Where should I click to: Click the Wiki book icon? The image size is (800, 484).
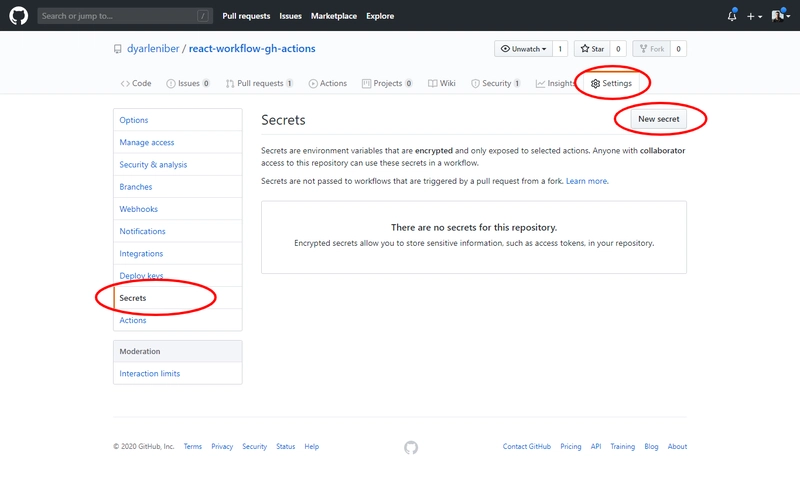(x=432, y=84)
